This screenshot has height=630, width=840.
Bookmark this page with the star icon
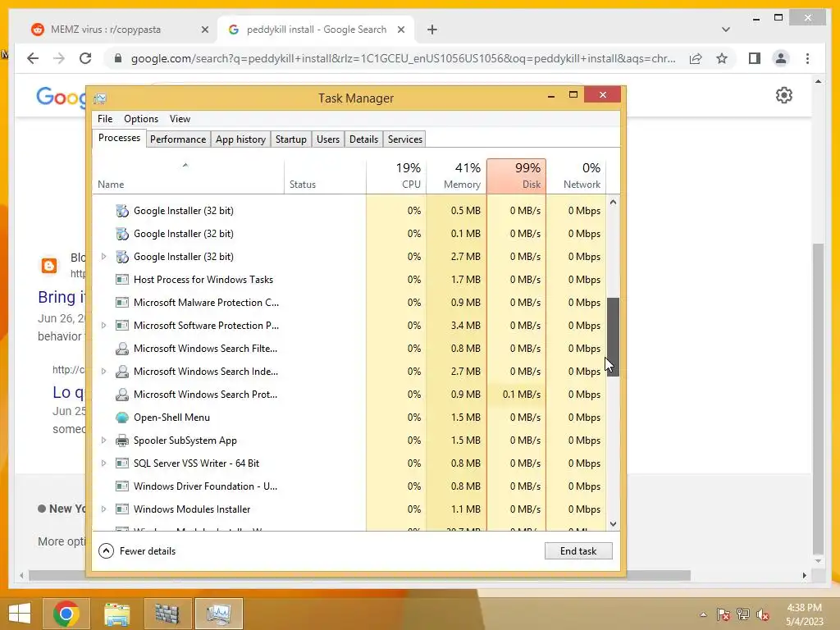[722, 58]
